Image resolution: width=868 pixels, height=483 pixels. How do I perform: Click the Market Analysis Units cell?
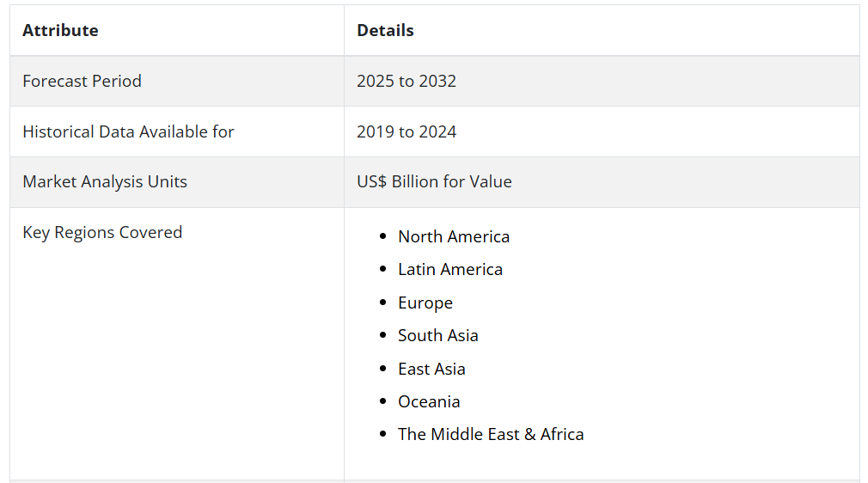tap(104, 182)
